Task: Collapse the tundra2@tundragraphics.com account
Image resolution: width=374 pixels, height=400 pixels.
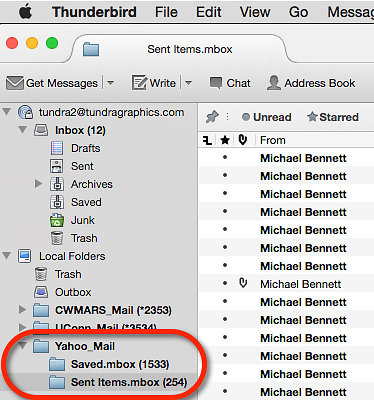Action: coord(7,112)
